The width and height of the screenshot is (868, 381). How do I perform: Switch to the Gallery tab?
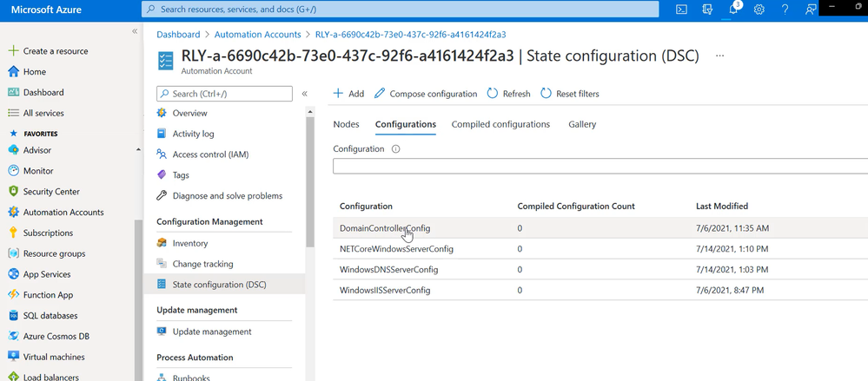(582, 124)
